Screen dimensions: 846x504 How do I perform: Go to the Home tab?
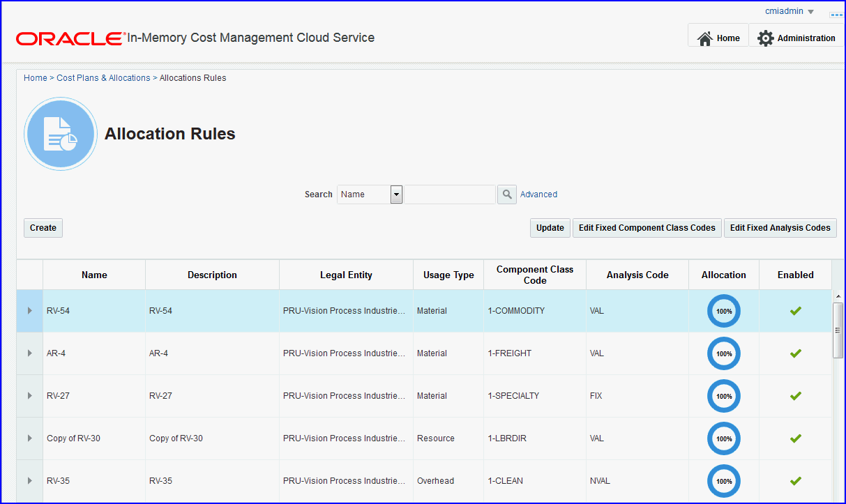point(718,38)
